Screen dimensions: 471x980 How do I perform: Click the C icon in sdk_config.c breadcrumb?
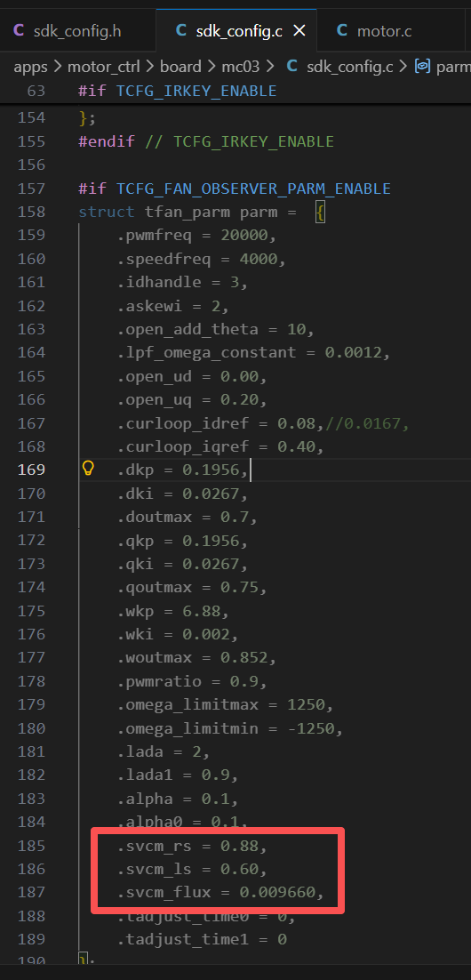(x=291, y=67)
